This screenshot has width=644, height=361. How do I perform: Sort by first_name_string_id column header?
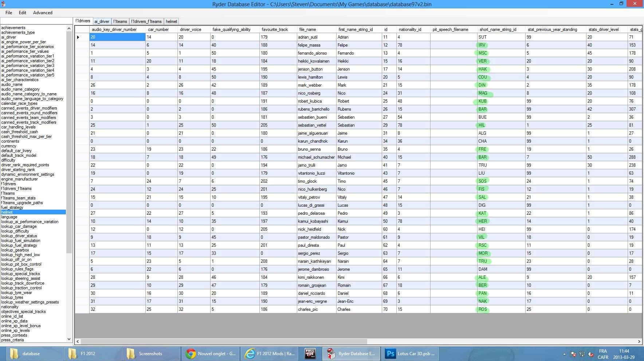(359, 29)
